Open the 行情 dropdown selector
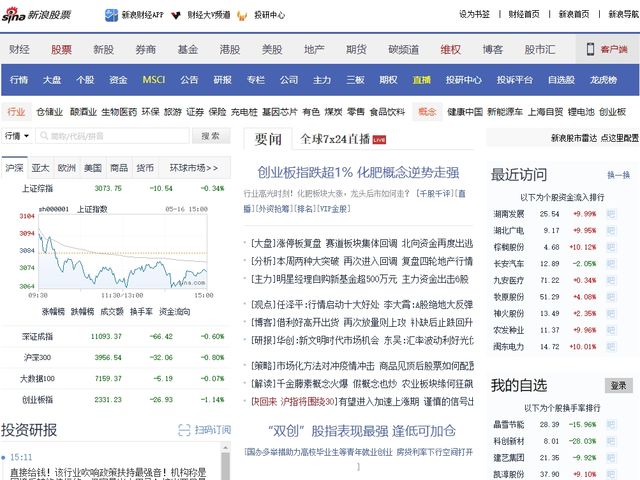 16,136
